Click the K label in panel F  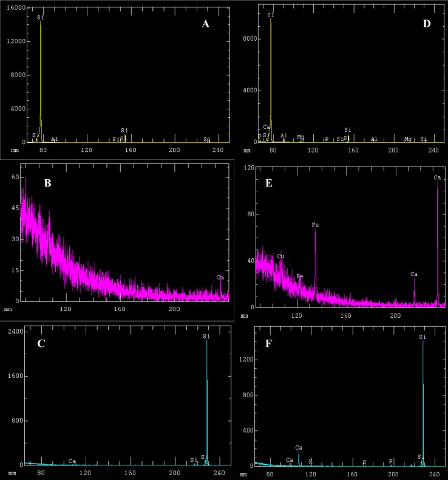pos(311,461)
